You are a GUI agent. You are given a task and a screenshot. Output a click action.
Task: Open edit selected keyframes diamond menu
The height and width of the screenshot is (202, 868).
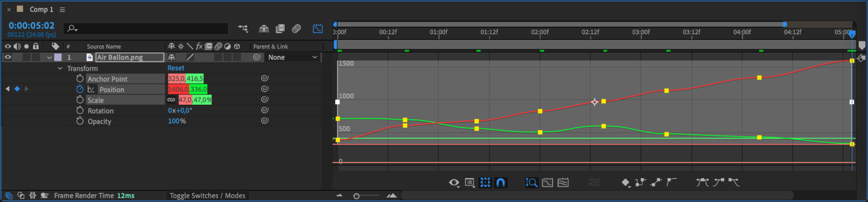click(x=626, y=183)
